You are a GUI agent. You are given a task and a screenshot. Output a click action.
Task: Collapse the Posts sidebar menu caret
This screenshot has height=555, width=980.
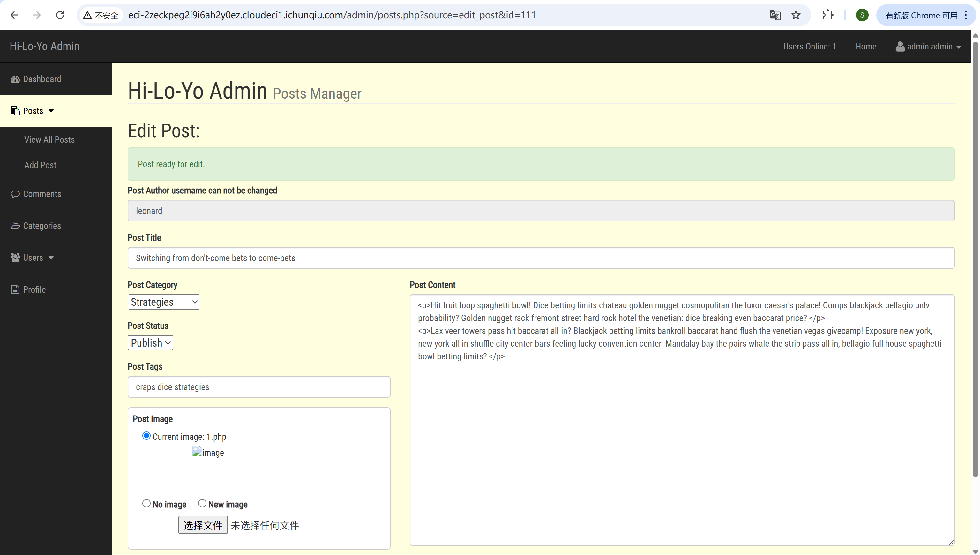pyautogui.click(x=51, y=111)
